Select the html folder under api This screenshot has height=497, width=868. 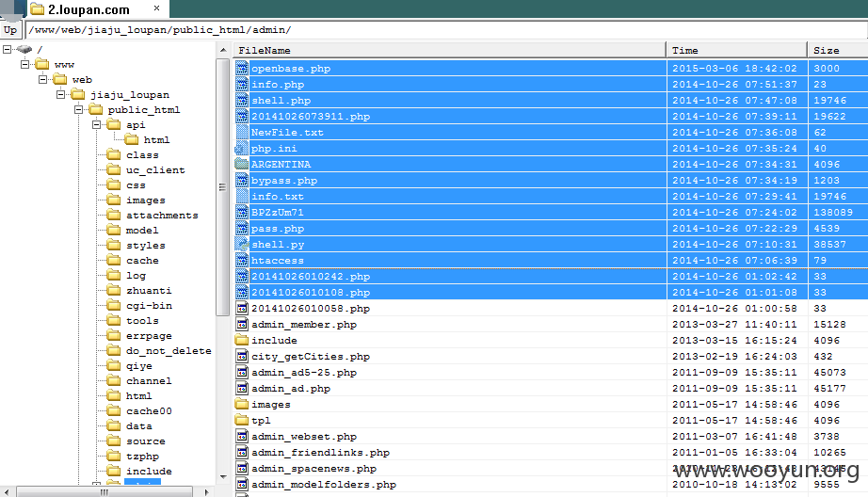(x=156, y=139)
